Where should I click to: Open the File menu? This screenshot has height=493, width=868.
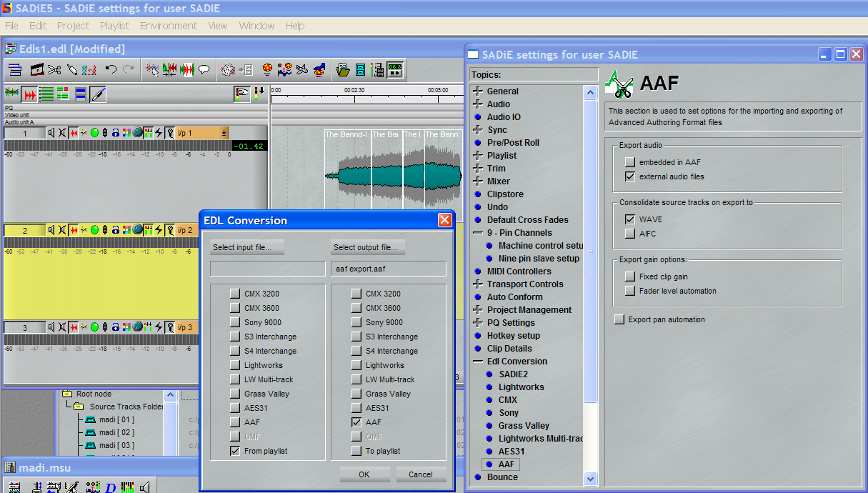click(11, 26)
